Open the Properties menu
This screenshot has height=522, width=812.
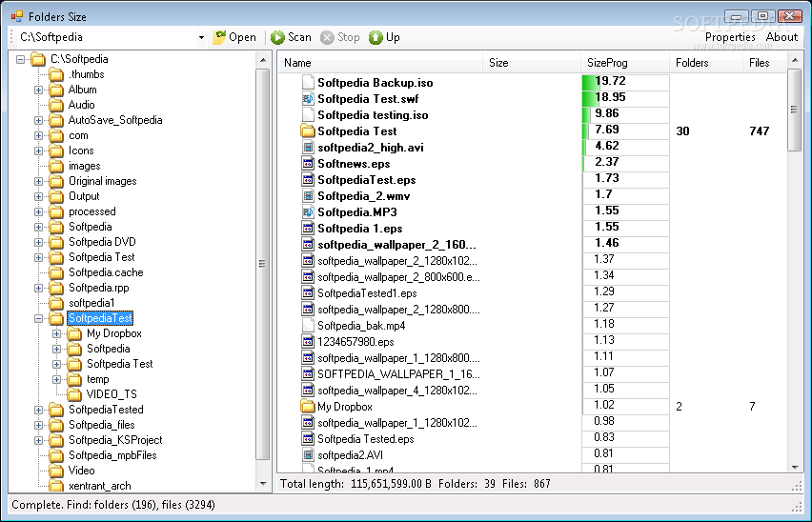coord(730,37)
